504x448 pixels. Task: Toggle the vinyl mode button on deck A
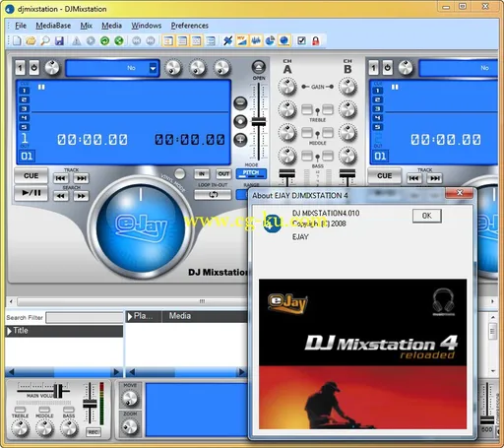(179, 173)
